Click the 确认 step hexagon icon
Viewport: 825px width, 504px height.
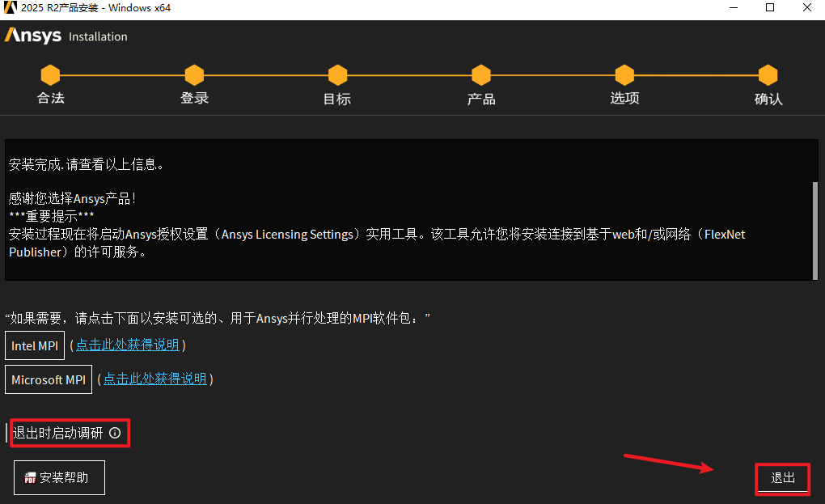point(768,75)
